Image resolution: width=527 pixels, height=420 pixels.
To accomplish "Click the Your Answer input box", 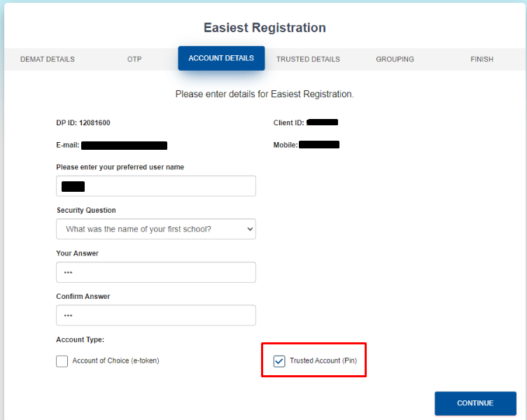I will click(x=156, y=272).
